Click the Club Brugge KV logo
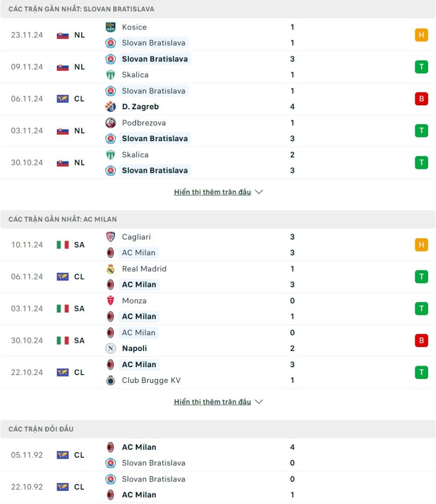 click(x=111, y=380)
